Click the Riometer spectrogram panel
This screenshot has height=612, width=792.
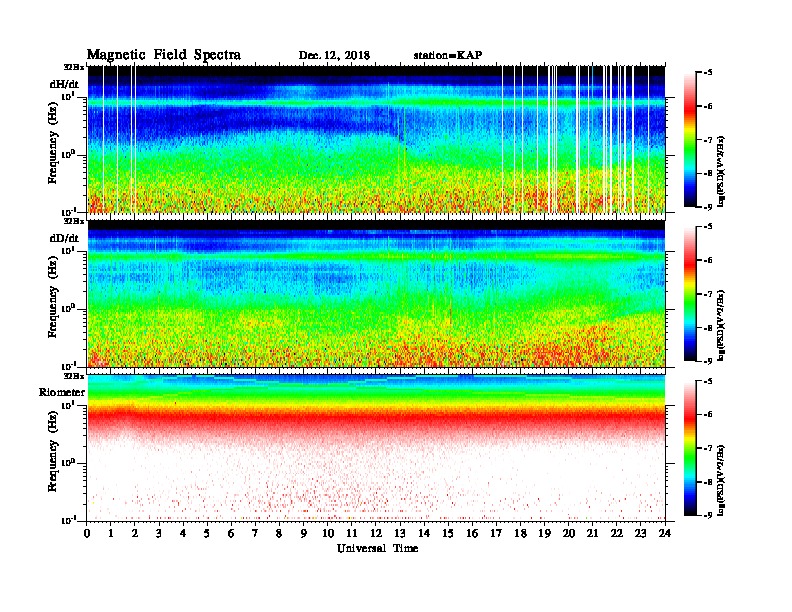pos(376,448)
